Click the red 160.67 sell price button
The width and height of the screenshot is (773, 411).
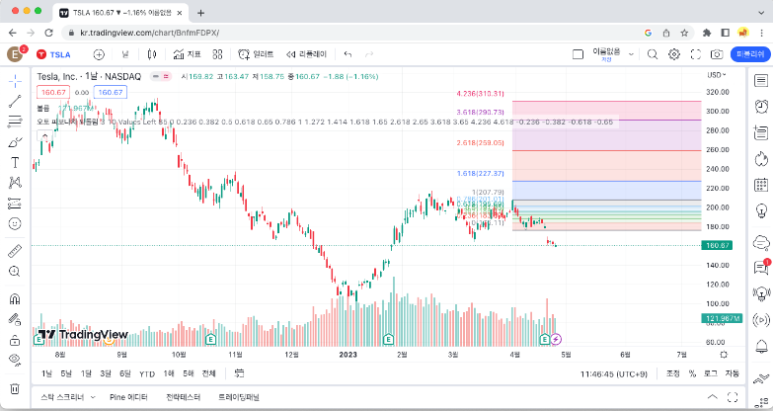[53, 92]
